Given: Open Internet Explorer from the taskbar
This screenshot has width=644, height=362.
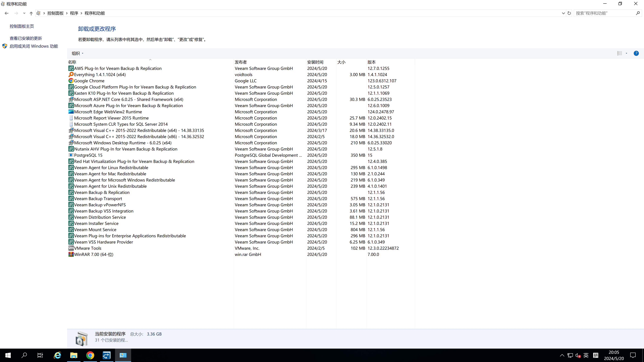Looking at the screenshot, I should 57,355.
